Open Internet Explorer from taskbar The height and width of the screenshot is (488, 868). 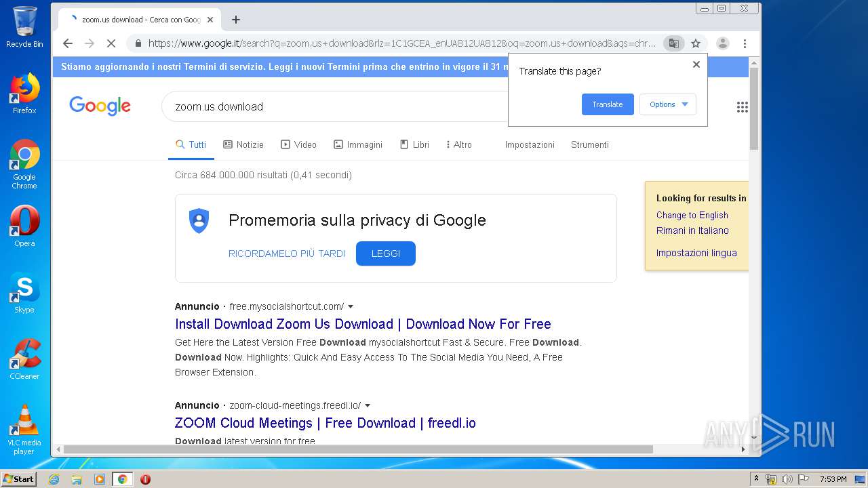click(x=54, y=479)
